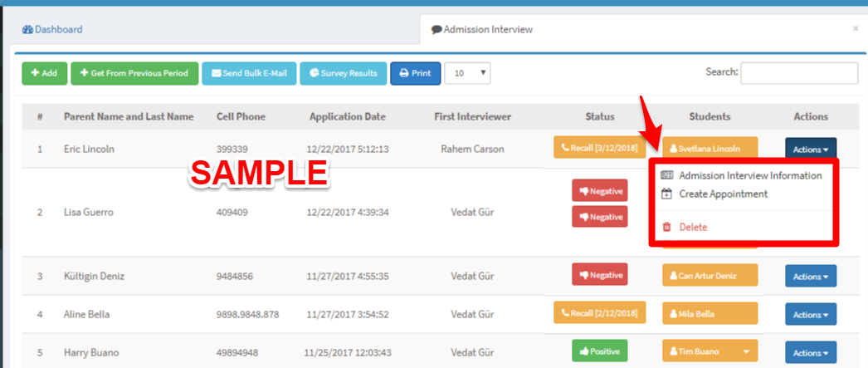Click the Print button
Viewport: 868px width, 368px height.
tap(415, 73)
